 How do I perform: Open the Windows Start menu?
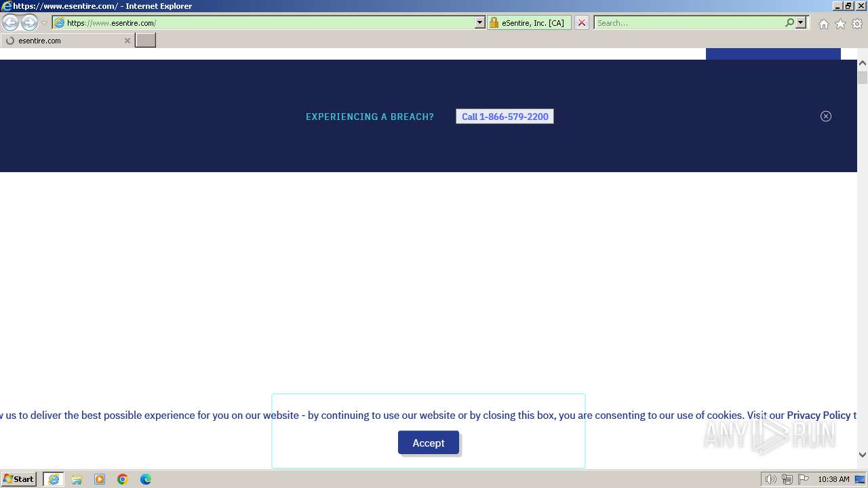point(19,479)
